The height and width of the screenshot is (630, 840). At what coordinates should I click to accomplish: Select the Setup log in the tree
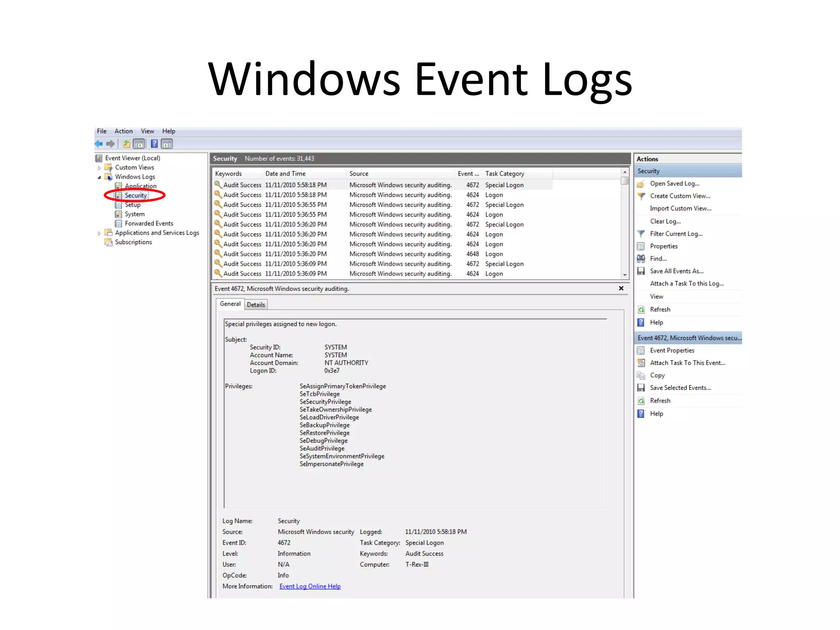[x=132, y=205]
